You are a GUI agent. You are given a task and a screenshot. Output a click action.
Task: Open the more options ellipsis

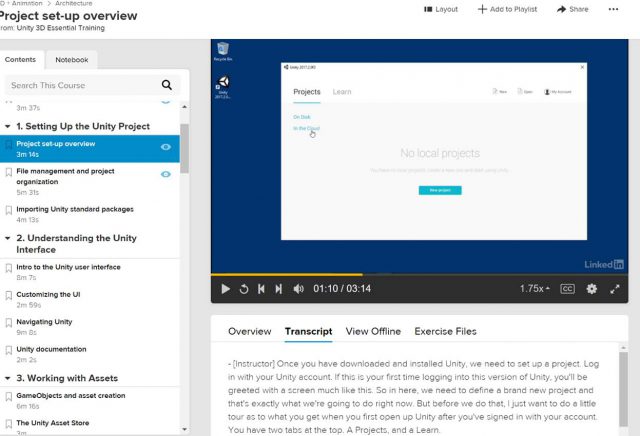pos(613,9)
